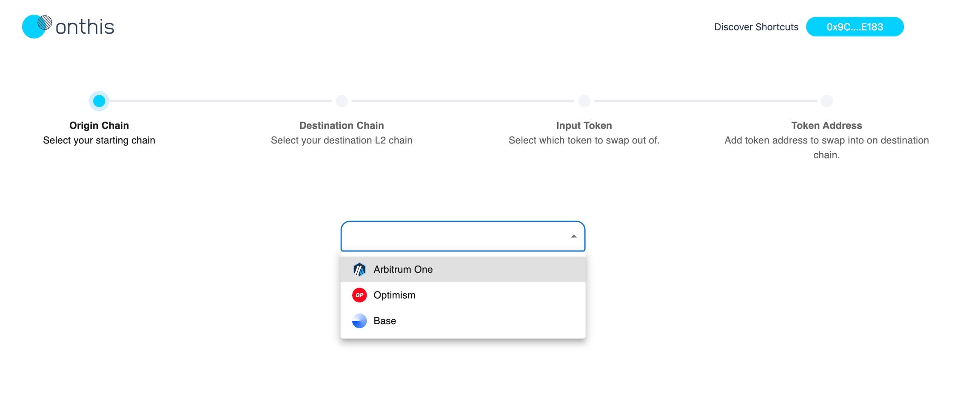Choose Optimism as the origin chain

click(463, 295)
